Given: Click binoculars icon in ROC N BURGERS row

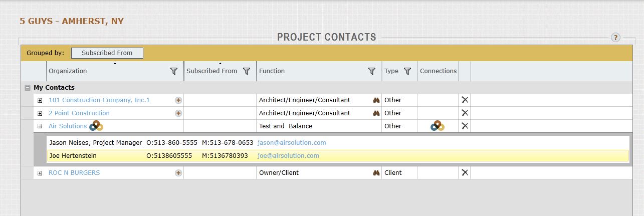Looking at the screenshot, I should pos(376,173).
